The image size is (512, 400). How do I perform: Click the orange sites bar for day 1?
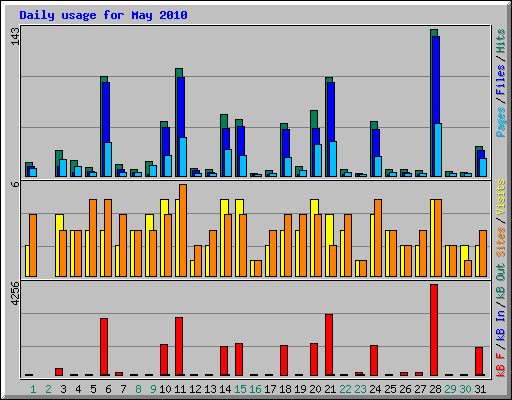(x=33, y=245)
